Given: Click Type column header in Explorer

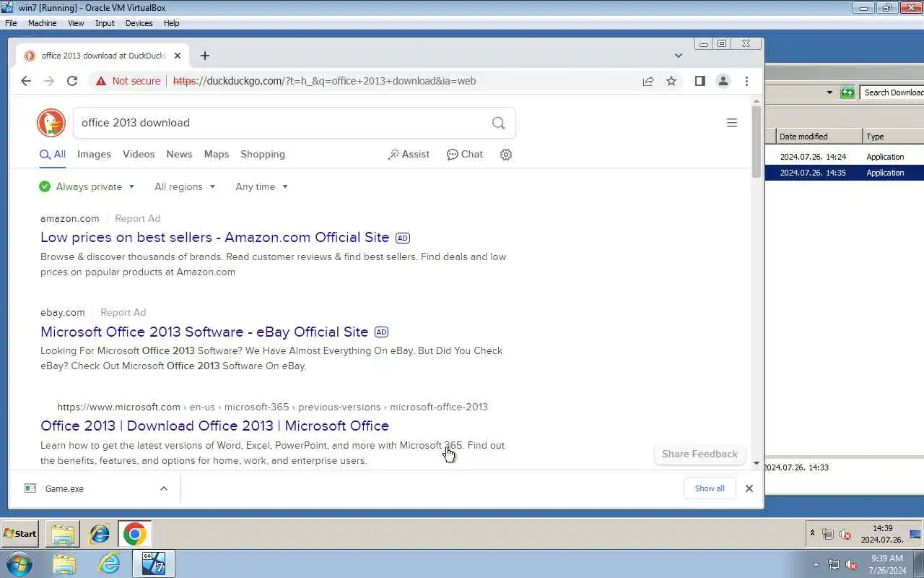Looking at the screenshot, I should tap(893, 137).
